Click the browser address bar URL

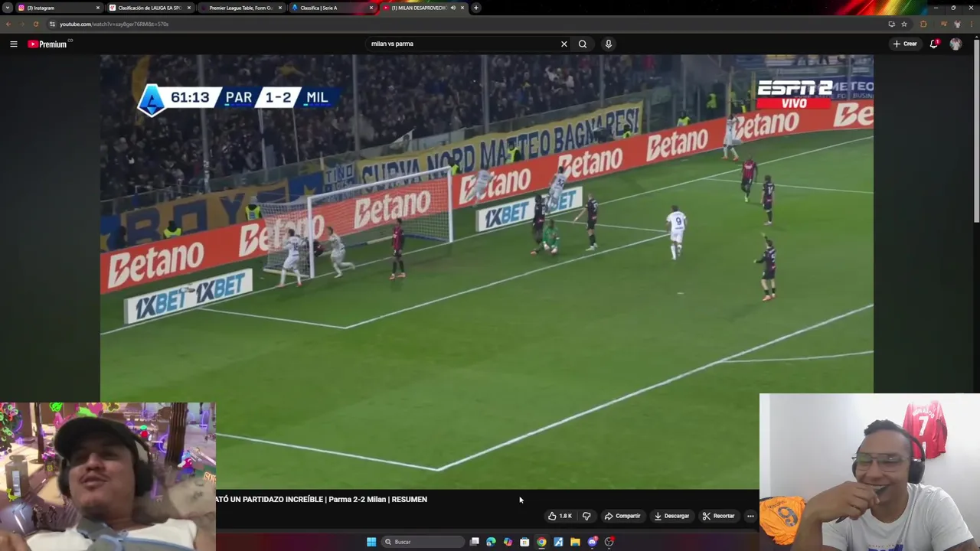[x=114, y=24]
